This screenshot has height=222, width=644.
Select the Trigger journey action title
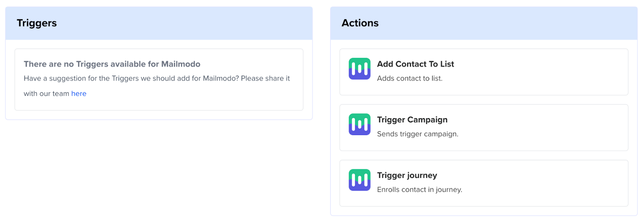coord(407,175)
